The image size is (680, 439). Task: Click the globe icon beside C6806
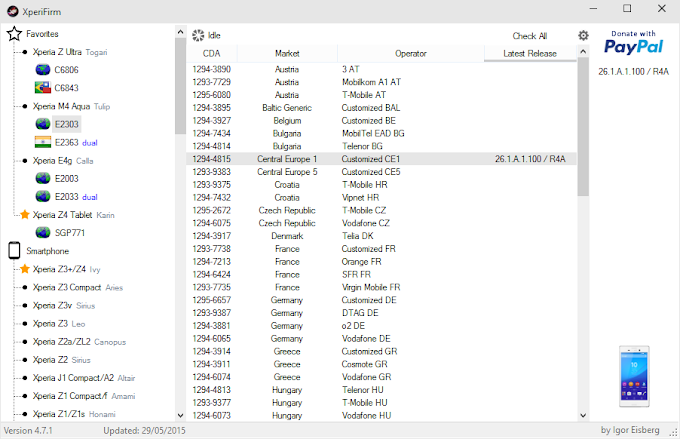click(x=42, y=70)
